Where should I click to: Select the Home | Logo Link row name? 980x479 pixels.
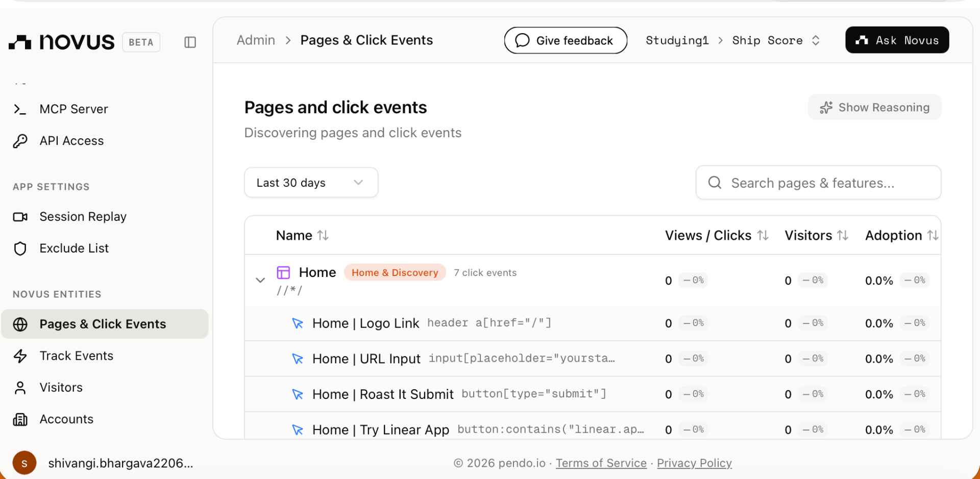pos(365,323)
